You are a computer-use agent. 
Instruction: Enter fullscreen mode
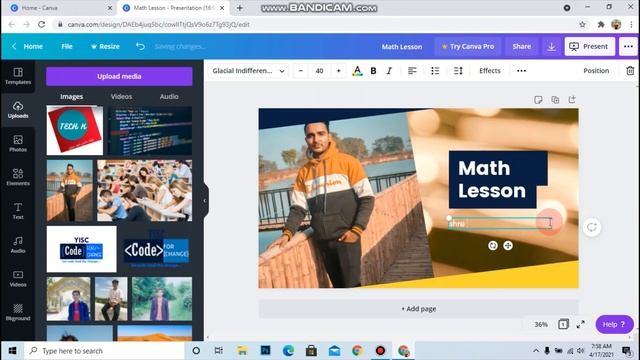pyautogui.click(x=580, y=324)
